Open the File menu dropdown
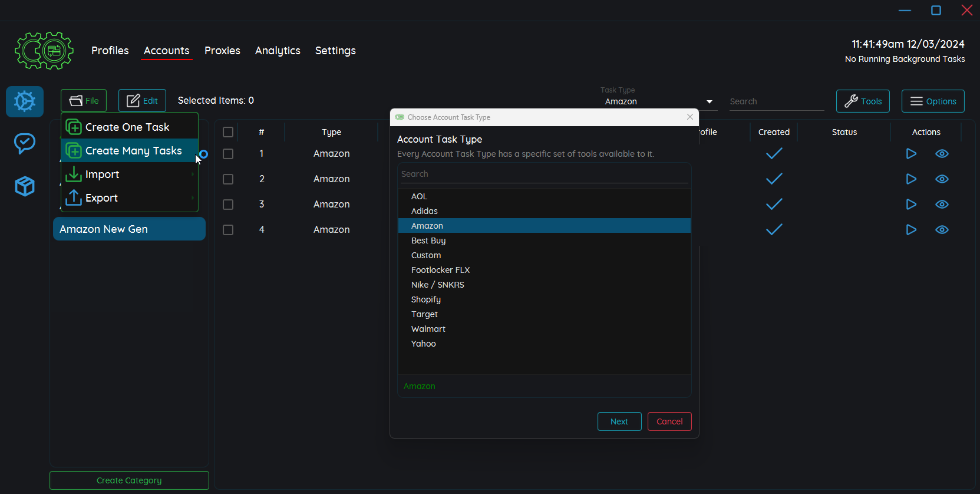This screenshot has width=980, height=494. (x=84, y=101)
